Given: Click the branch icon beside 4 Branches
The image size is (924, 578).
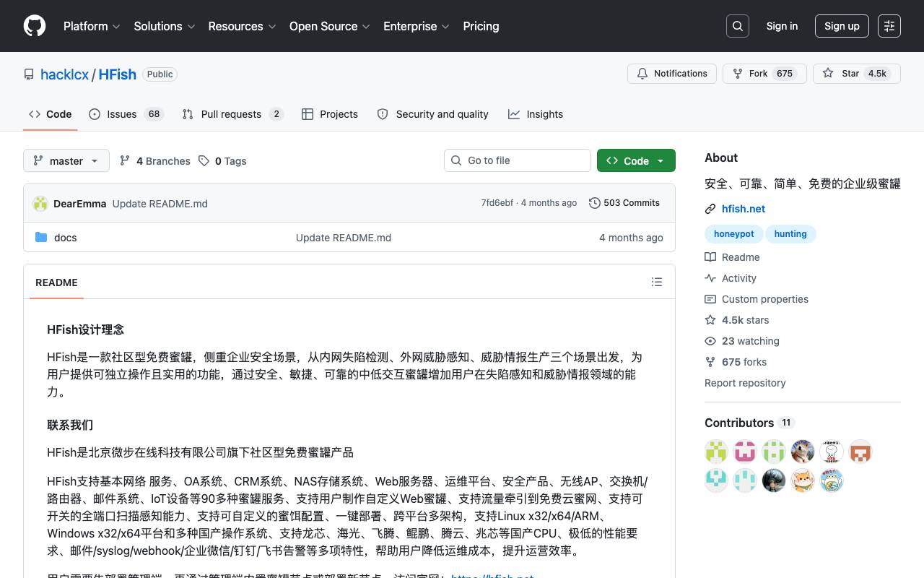Looking at the screenshot, I should click(125, 160).
